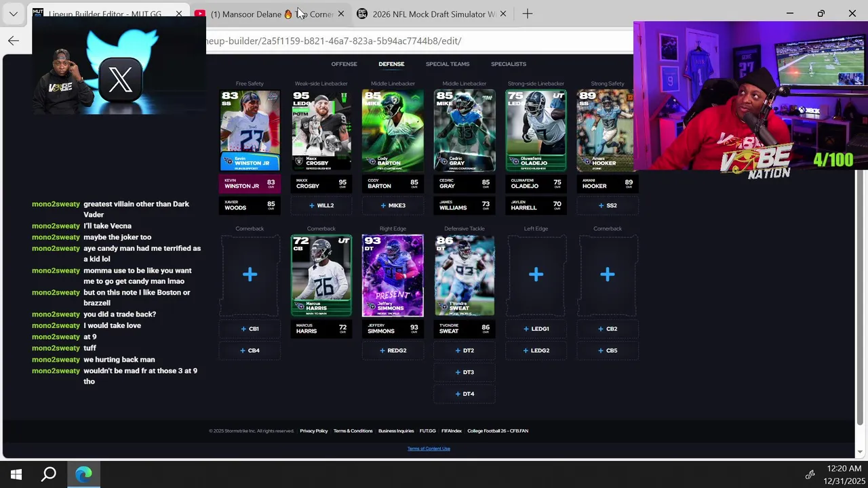The width and height of the screenshot is (868, 488).
Task: Add player to first empty Cornerback slot
Action: click(x=250, y=274)
